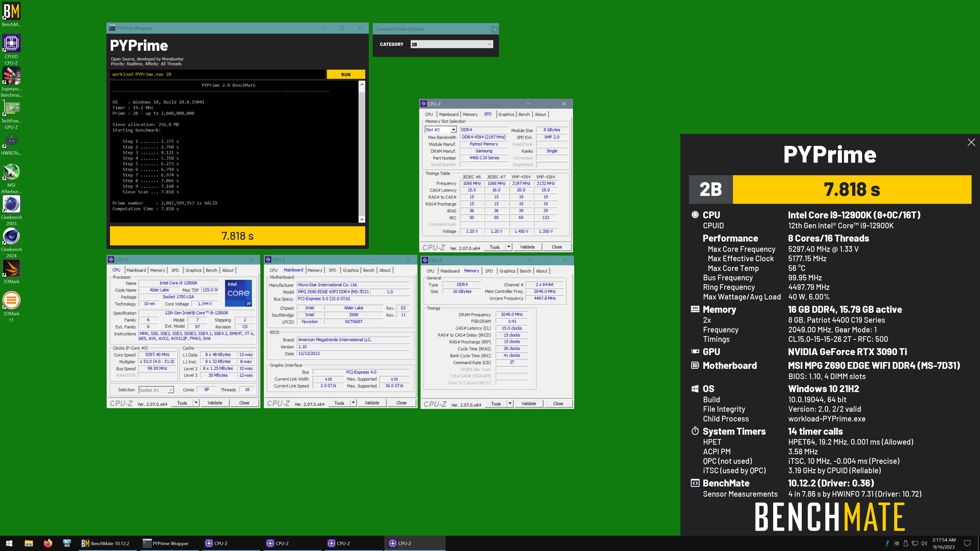The height and width of the screenshot is (551, 980).
Task: Expand Tools arrow in CPU-Z Mainboard window
Action: pos(353,403)
